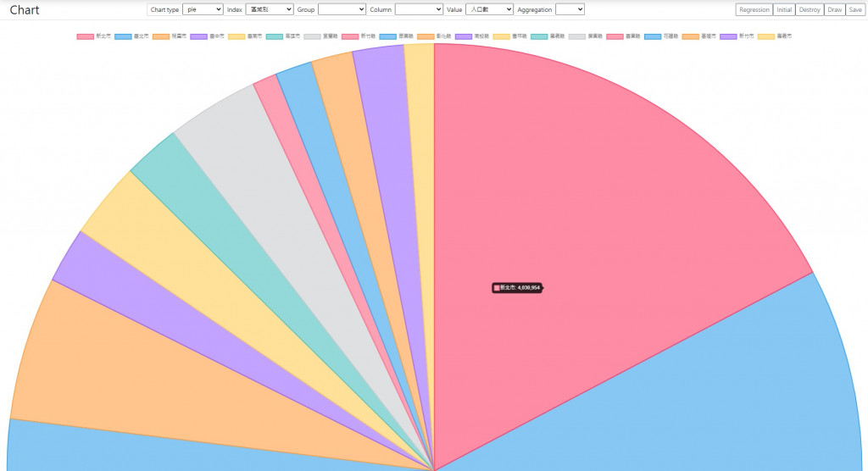Hide the 花蓮縣 legend entry
The width and height of the screenshot is (868, 471).
pos(661,36)
